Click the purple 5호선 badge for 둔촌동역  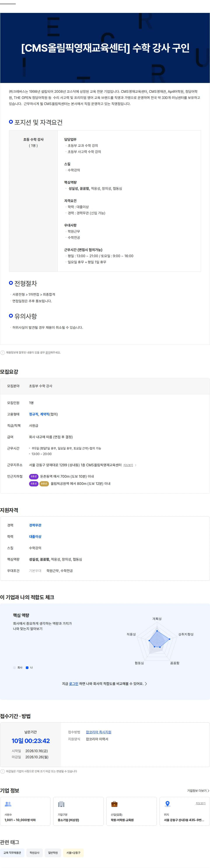click(34, 476)
